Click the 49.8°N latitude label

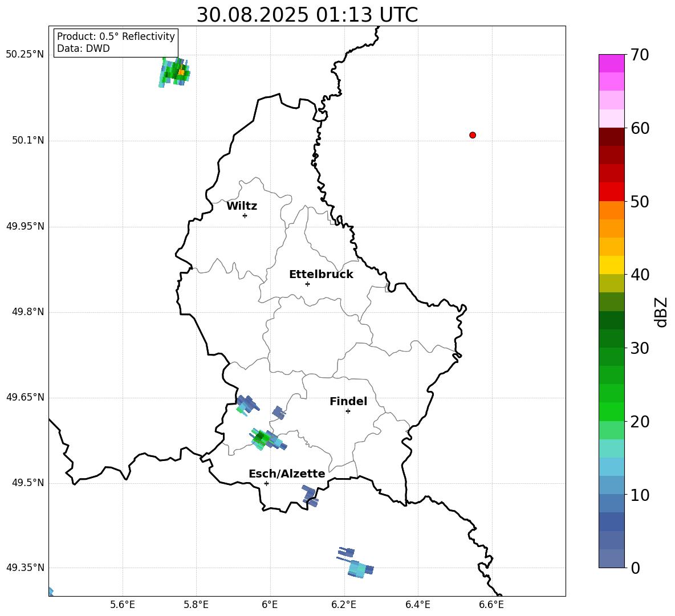click(x=28, y=312)
